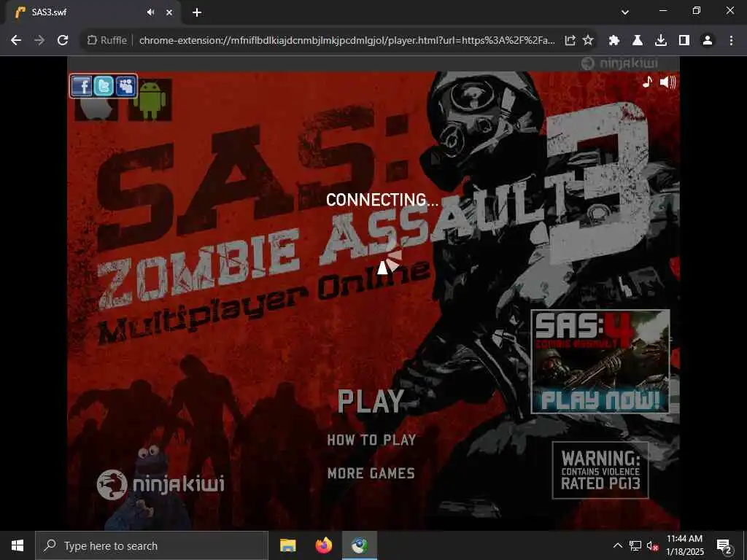Image resolution: width=747 pixels, height=560 pixels.
Task: Show hidden system tray icons
Action: (617, 545)
